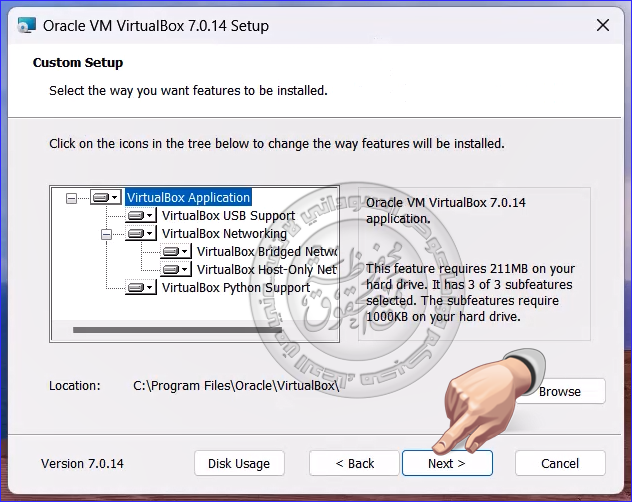632x502 pixels.
Task: Select the VirtualBox USB Support label
Action: 228,216
